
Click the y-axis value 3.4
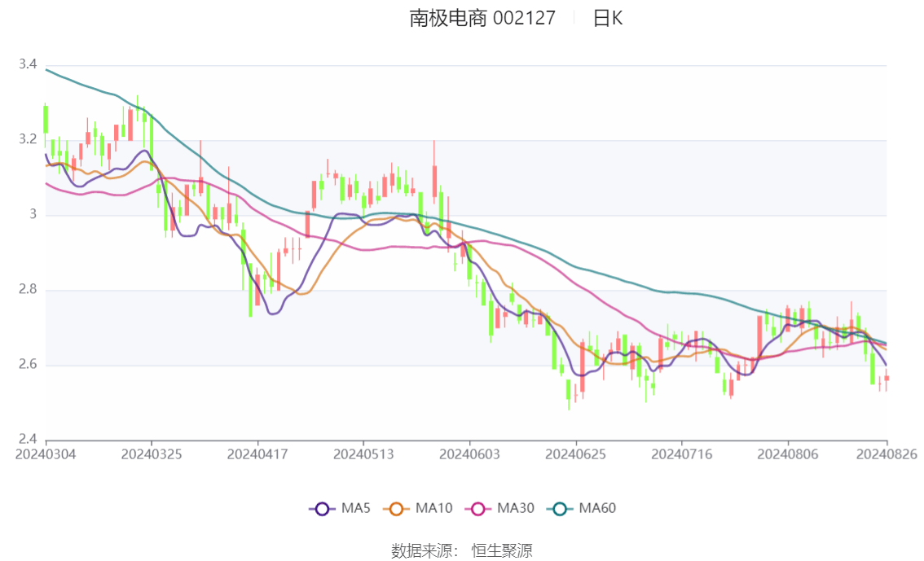pyautogui.click(x=28, y=64)
